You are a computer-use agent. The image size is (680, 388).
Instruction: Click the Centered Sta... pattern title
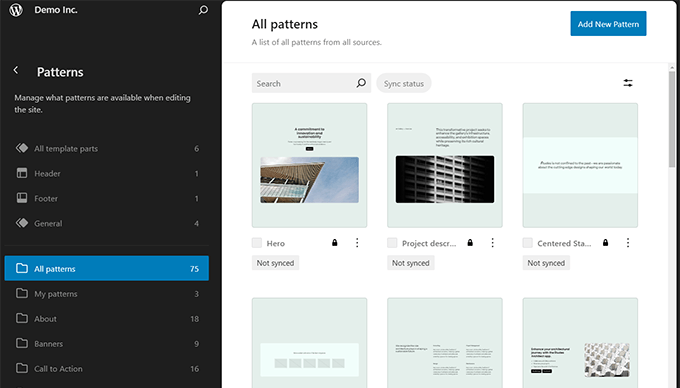pyautogui.click(x=564, y=243)
